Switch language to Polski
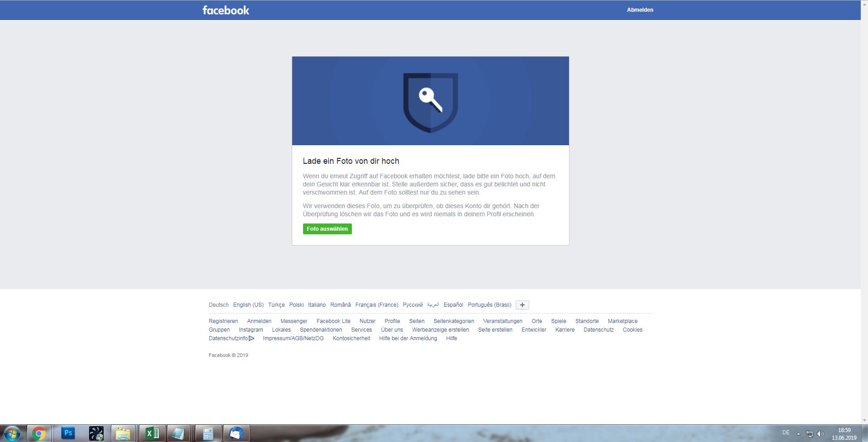Image resolution: width=868 pixels, height=442 pixels. pos(297,305)
